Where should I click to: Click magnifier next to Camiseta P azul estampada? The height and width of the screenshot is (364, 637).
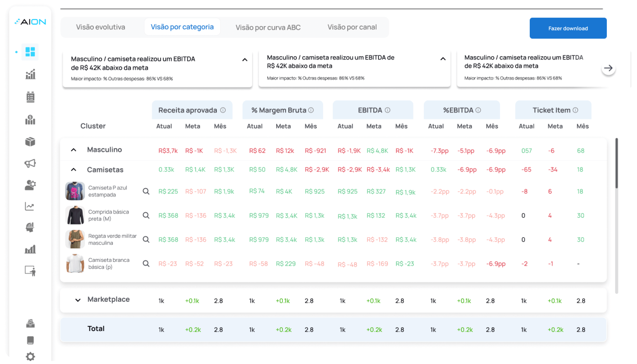[146, 191]
